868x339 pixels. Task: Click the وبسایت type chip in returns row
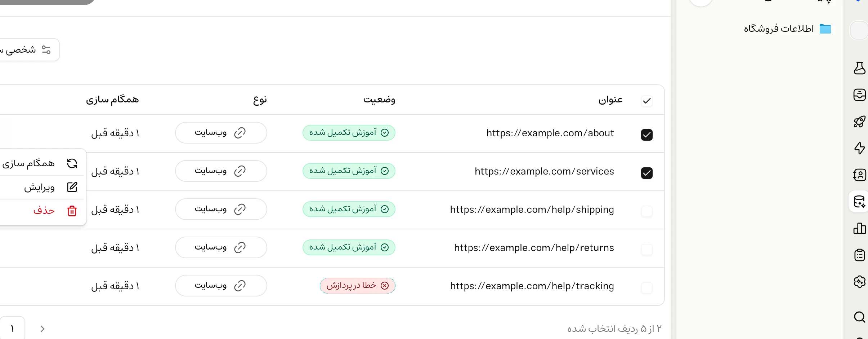[221, 247]
